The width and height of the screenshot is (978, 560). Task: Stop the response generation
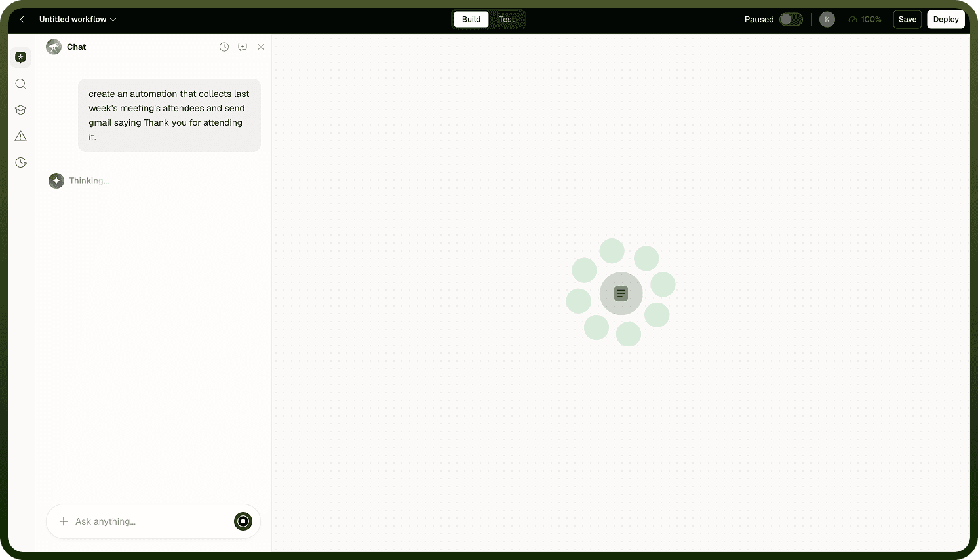pyautogui.click(x=243, y=521)
